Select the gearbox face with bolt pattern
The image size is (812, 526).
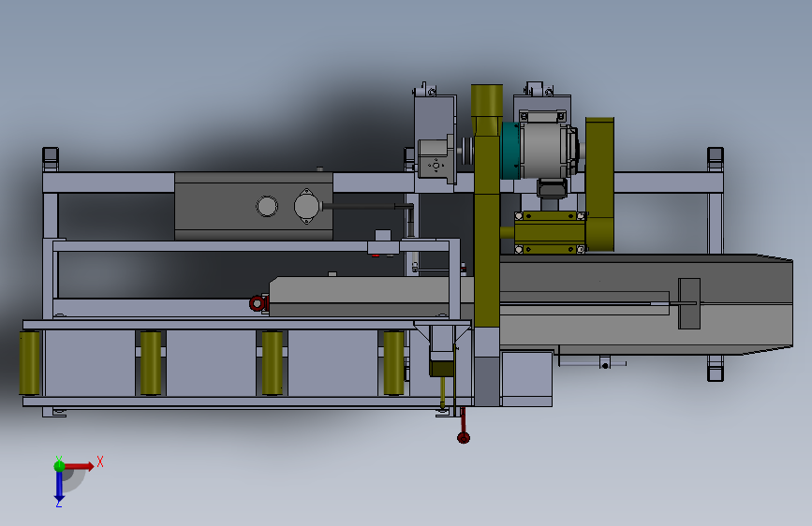point(436,162)
